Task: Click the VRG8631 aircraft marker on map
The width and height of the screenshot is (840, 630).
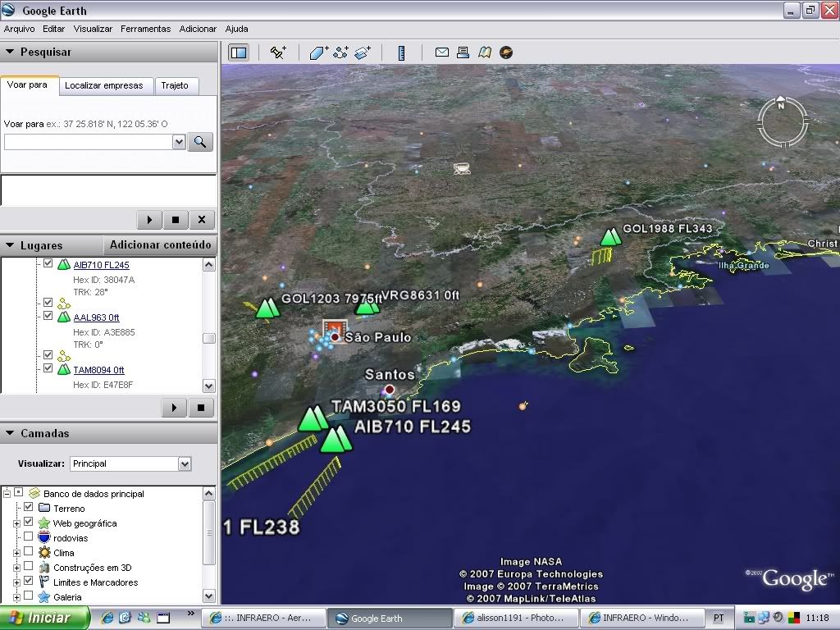Action: point(367,307)
